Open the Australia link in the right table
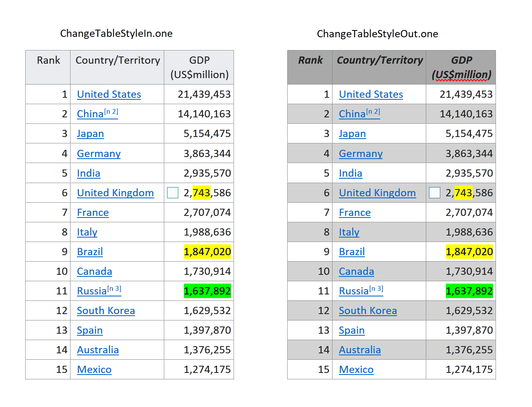The image size is (532, 407). click(x=360, y=350)
